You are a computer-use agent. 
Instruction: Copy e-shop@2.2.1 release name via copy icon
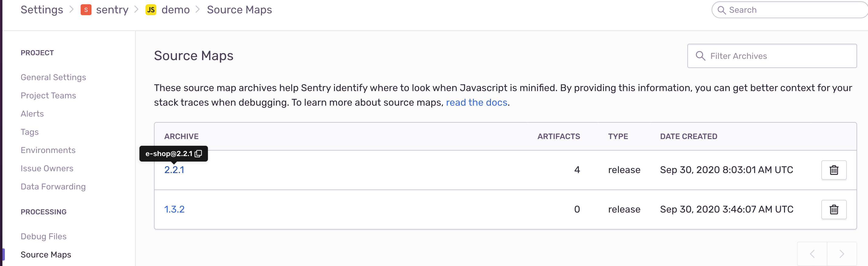click(199, 154)
